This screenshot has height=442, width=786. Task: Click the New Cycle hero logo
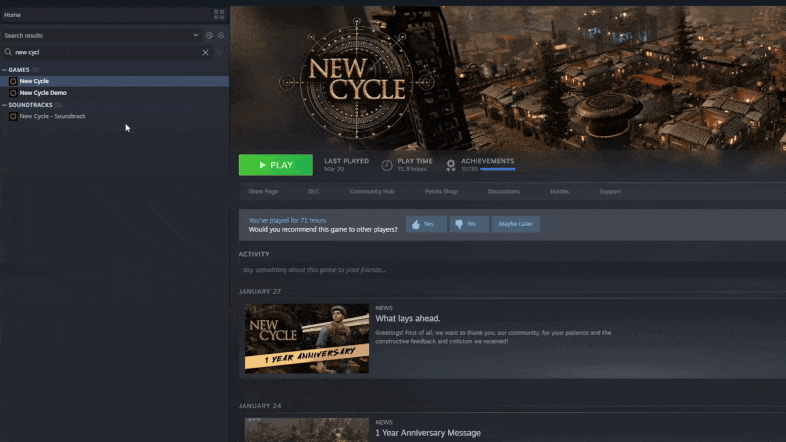click(x=357, y=80)
